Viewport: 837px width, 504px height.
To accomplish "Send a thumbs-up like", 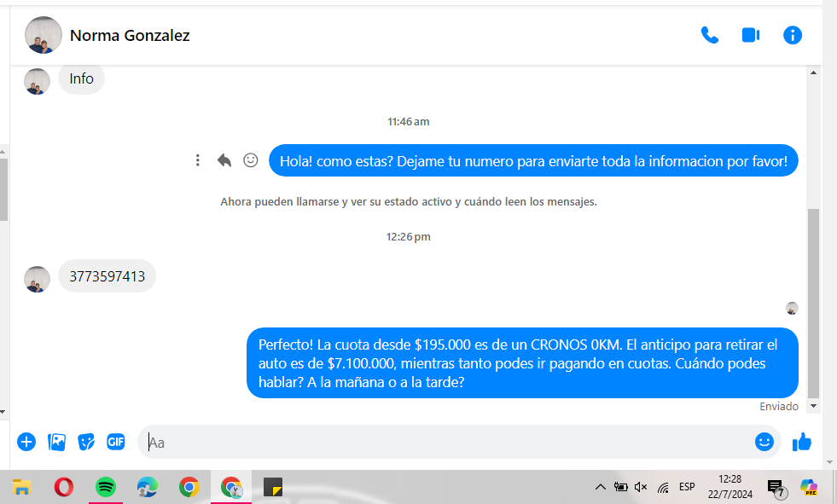I will [802, 442].
